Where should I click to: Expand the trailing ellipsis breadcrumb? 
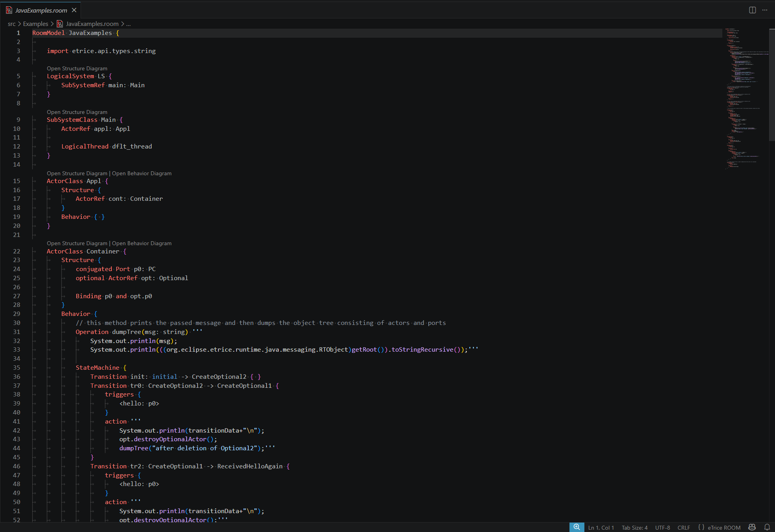click(129, 24)
